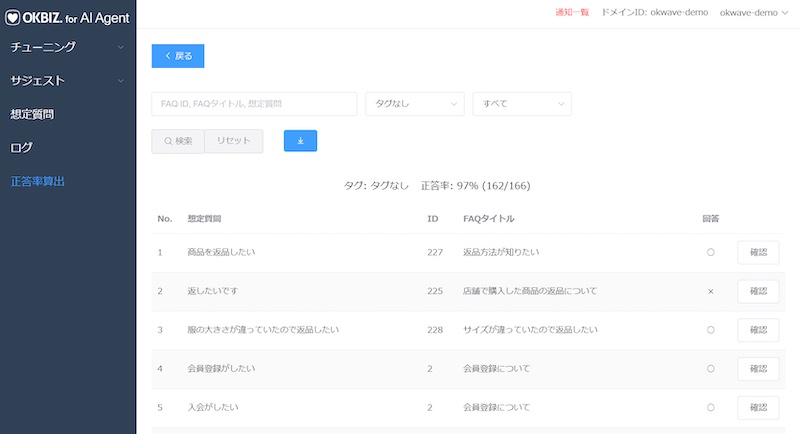Click the 検索 search button
The image size is (800, 434).
click(x=177, y=141)
